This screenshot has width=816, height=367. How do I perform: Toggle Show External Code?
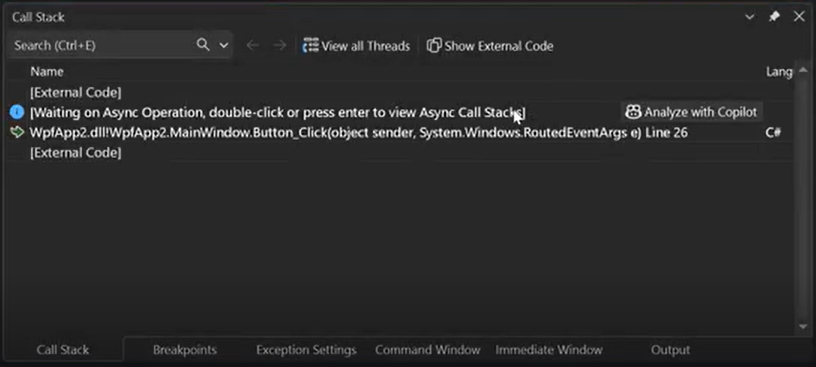coord(490,46)
